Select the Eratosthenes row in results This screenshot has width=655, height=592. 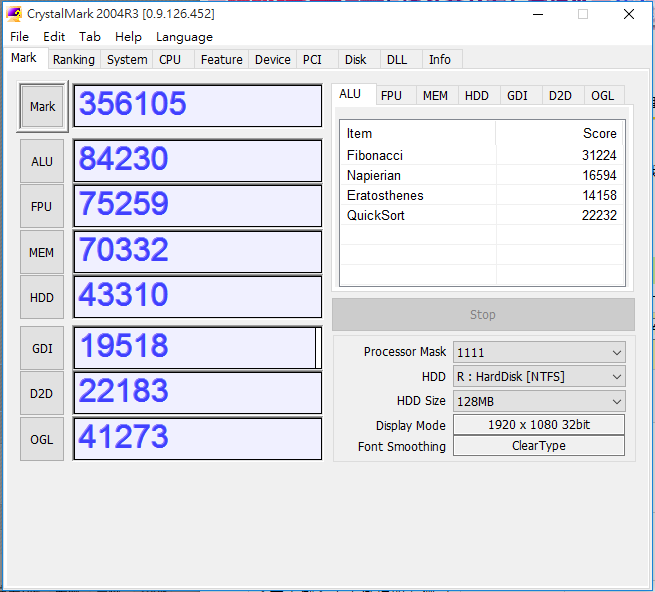click(x=482, y=196)
